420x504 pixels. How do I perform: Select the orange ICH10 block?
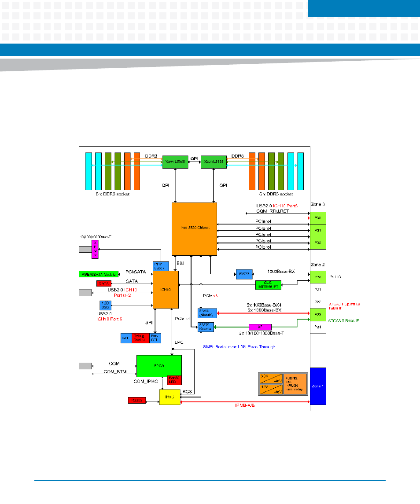point(166,290)
